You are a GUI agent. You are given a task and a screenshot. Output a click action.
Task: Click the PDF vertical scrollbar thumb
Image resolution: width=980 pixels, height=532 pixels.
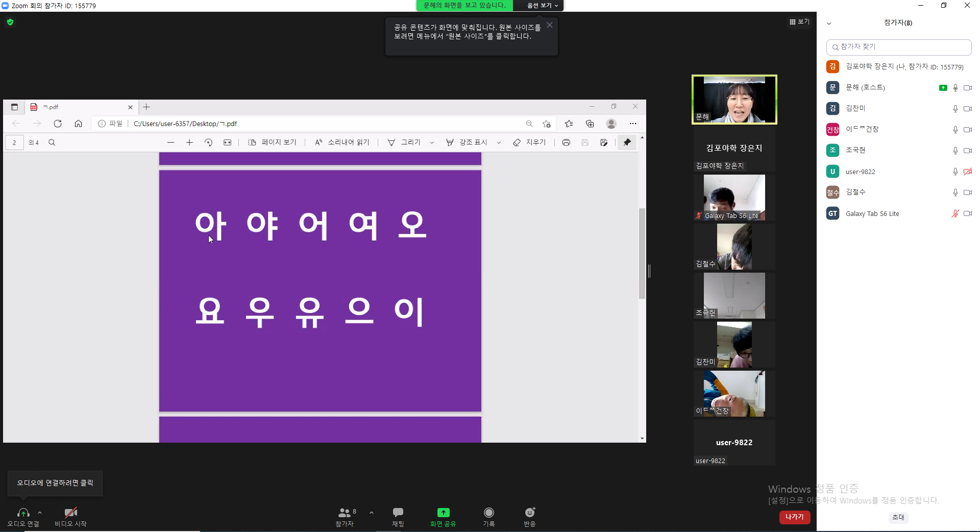642,254
